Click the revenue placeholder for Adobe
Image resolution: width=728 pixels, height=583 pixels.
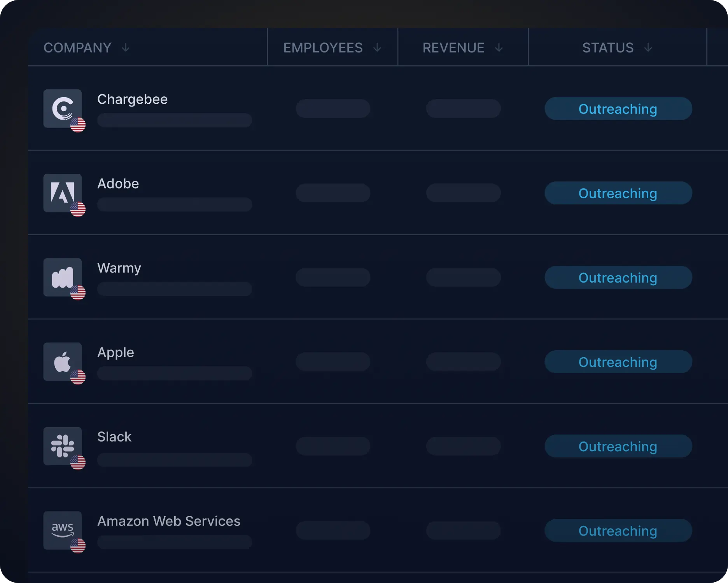pos(463,193)
